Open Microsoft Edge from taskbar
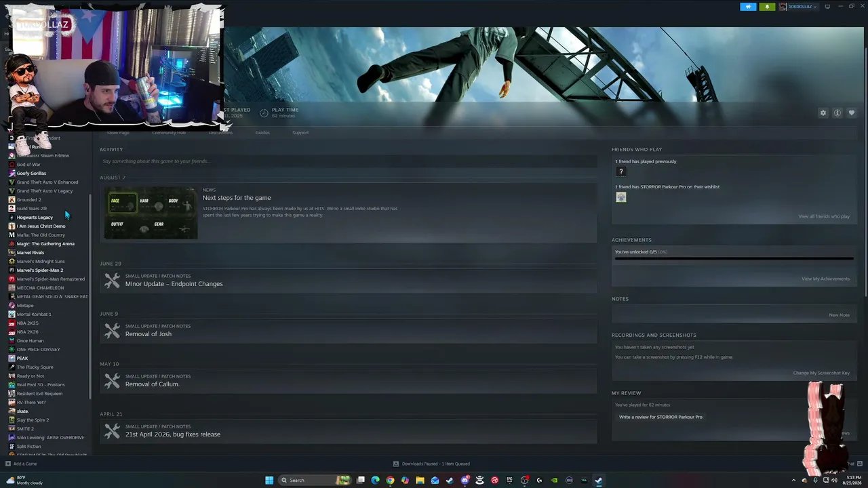Viewport: 868px width, 488px height. coord(375,481)
